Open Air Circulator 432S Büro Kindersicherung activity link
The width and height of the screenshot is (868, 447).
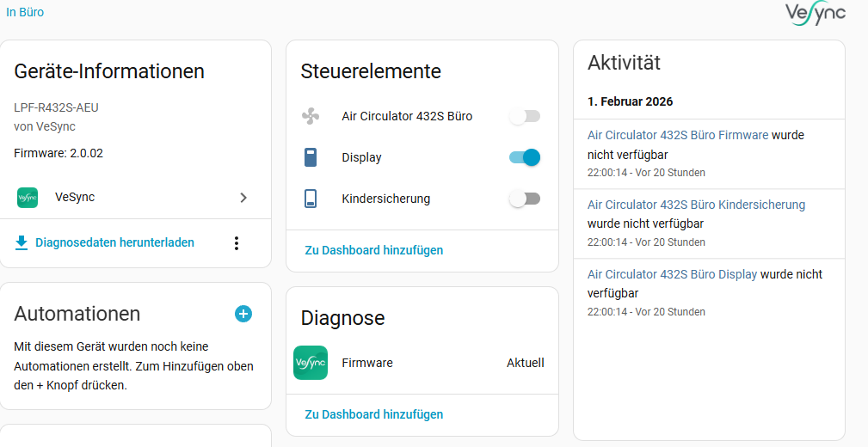(x=696, y=205)
